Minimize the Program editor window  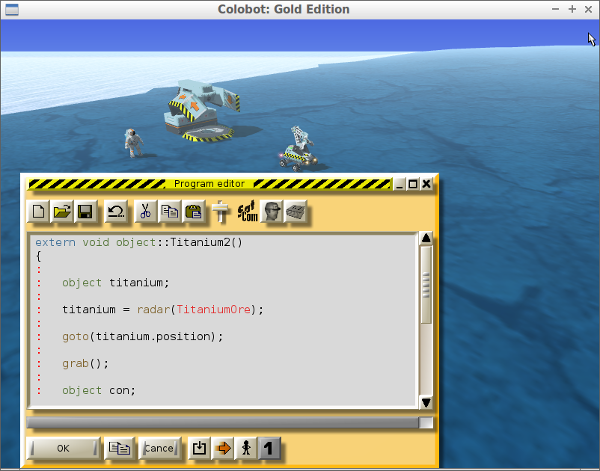click(x=399, y=184)
